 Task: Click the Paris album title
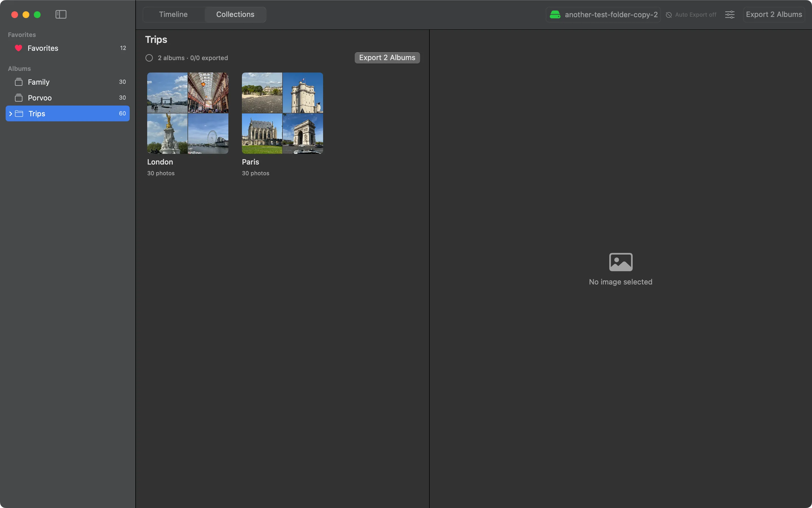coord(250,162)
